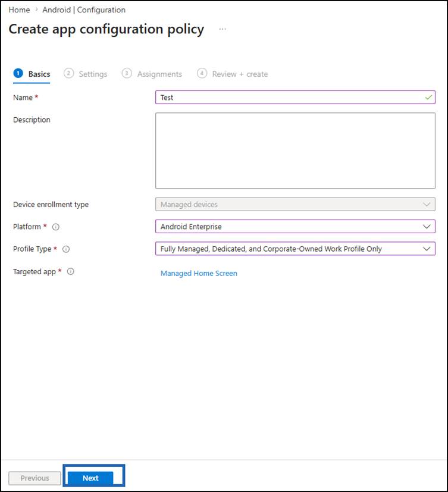Viewport: 448px width, 492px height.
Task: Expand the Profile Type dropdown
Action: pyautogui.click(x=295, y=249)
